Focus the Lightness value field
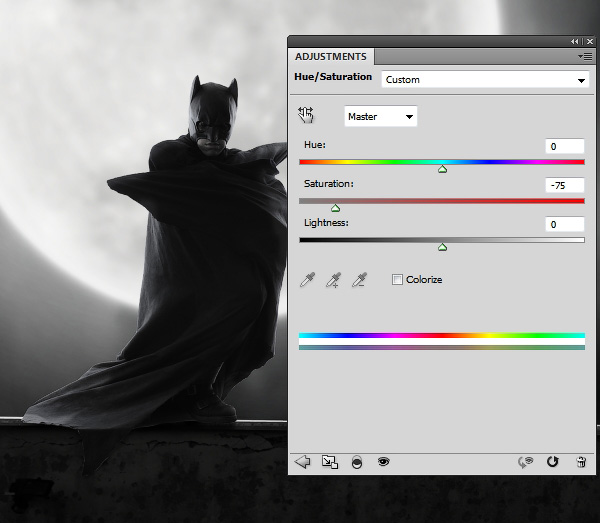 coord(565,224)
